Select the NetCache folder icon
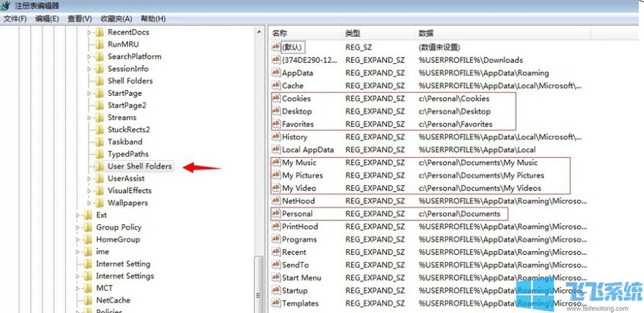 click(87, 300)
